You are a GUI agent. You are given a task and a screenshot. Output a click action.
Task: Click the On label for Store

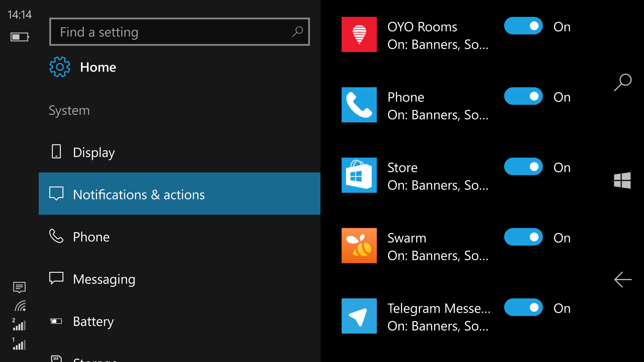pyautogui.click(x=562, y=167)
